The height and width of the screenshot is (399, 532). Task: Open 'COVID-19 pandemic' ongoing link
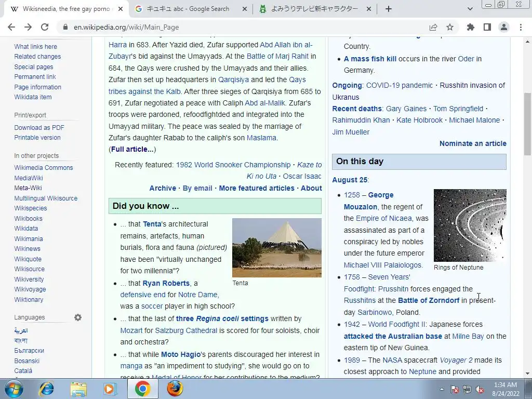click(x=400, y=86)
